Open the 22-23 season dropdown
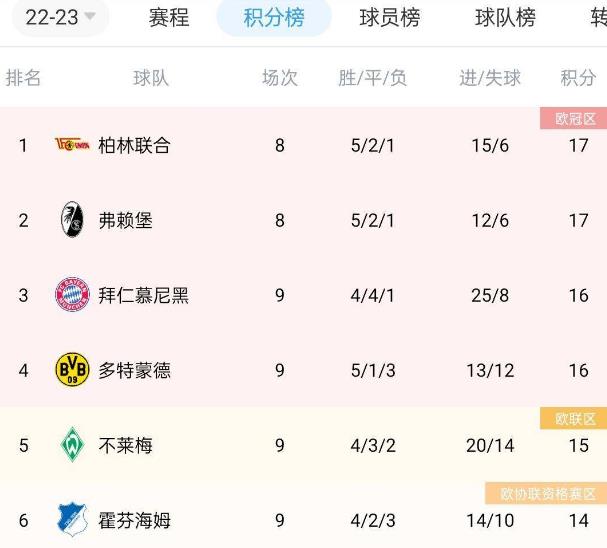607x548 pixels. [x=60, y=17]
